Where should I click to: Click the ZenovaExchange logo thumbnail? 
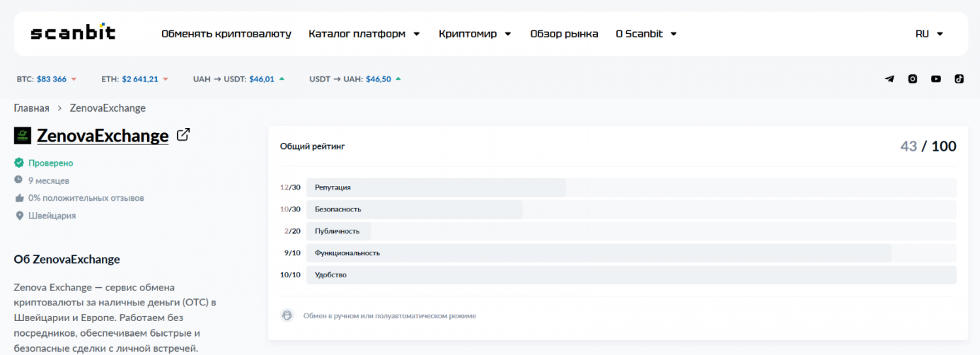click(x=22, y=135)
